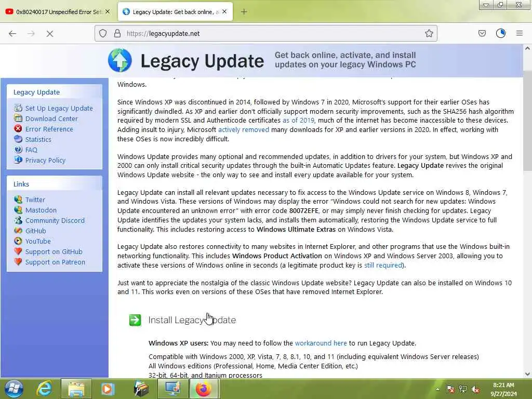
Task: Open the Windows Start orb
Action: pyautogui.click(x=14, y=389)
